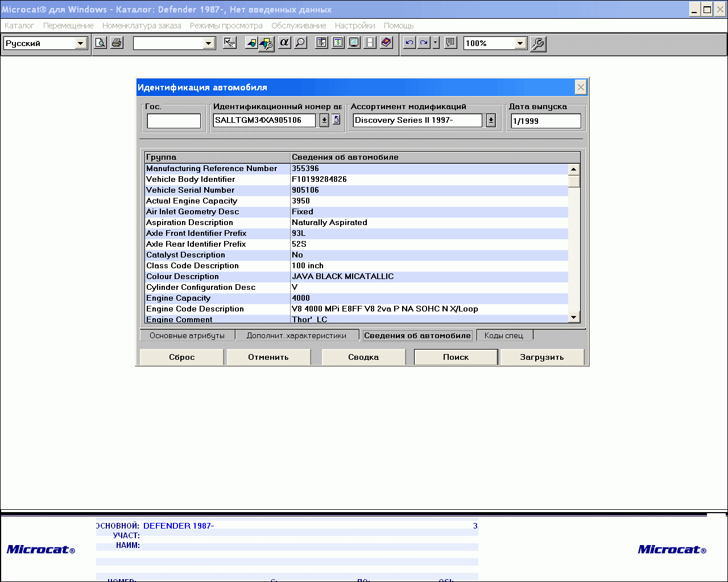
Task: Switch to Дополнит. характеристики tab
Action: [296, 335]
